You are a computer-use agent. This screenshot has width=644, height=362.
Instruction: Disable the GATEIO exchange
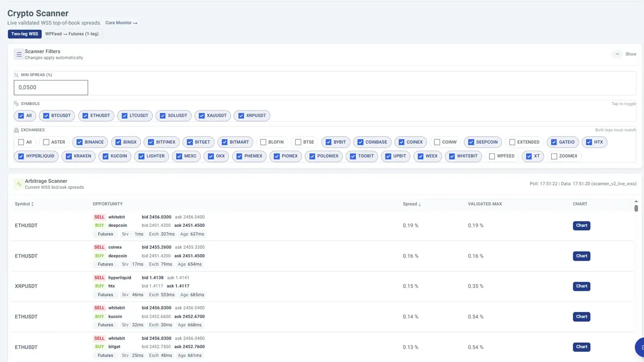tap(554, 142)
